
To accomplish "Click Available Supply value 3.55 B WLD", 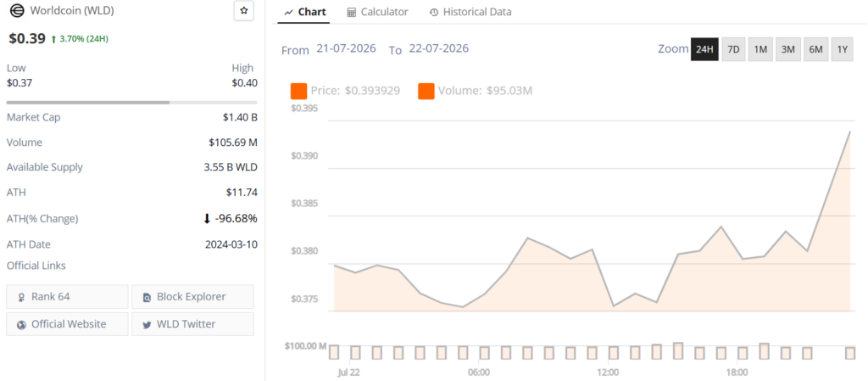I will pos(231,167).
